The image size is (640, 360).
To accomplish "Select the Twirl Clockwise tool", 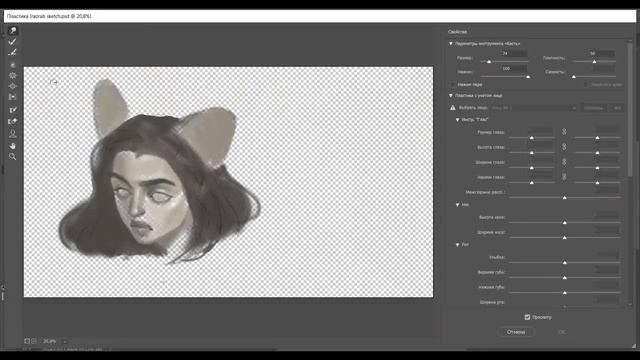I will point(13,65).
